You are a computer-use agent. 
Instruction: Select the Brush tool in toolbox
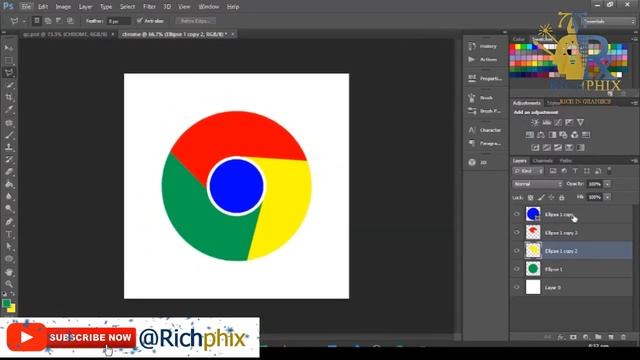9,135
